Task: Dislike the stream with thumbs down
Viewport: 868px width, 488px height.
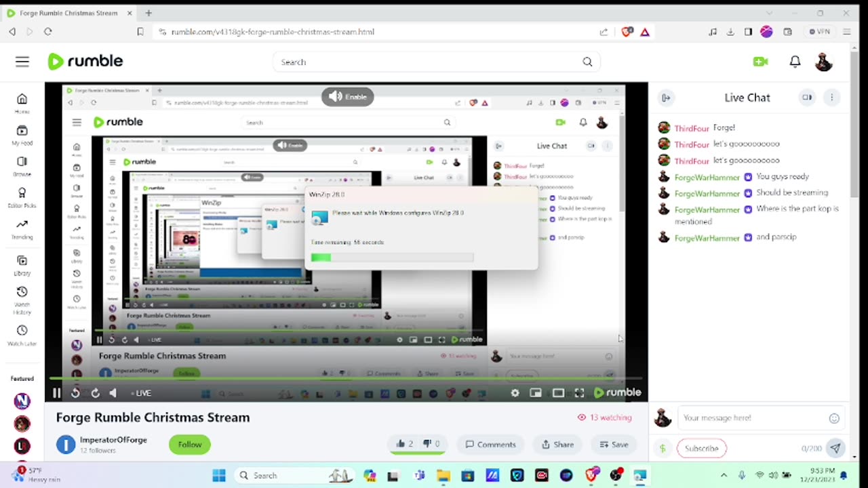Action: click(431, 444)
